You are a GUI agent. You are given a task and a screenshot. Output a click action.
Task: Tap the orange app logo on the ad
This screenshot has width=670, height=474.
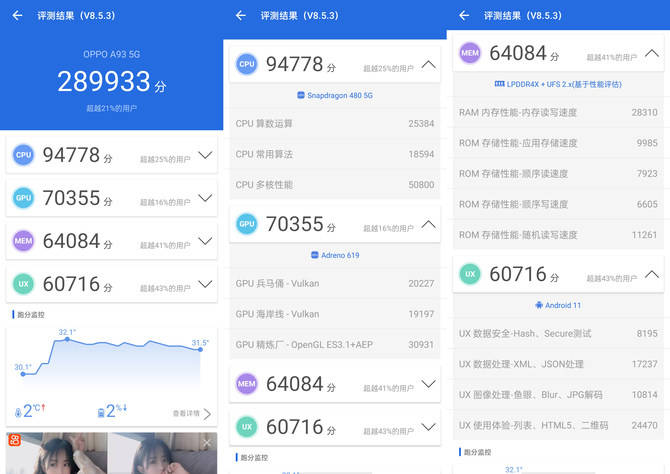pyautogui.click(x=14, y=440)
